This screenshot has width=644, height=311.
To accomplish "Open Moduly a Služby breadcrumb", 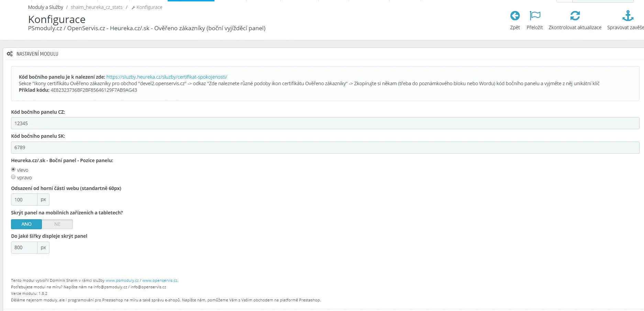I will [x=45, y=7].
